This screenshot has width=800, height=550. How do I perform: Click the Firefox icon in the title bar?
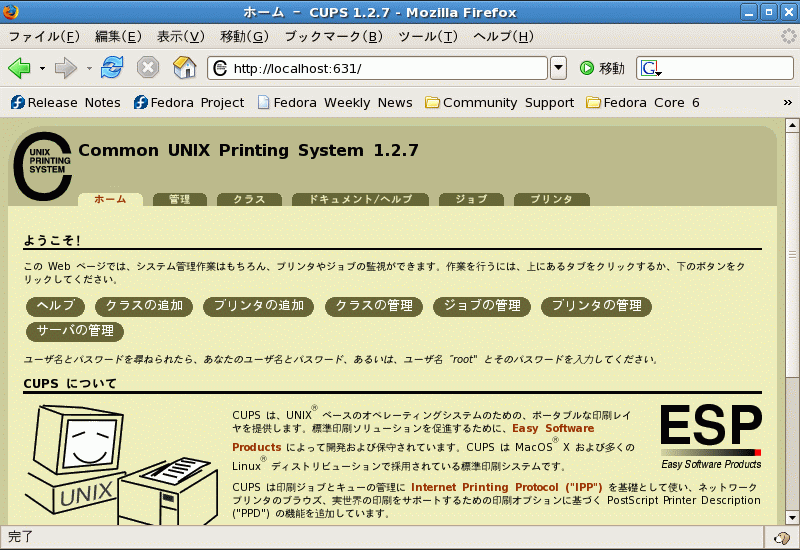tap(11, 12)
